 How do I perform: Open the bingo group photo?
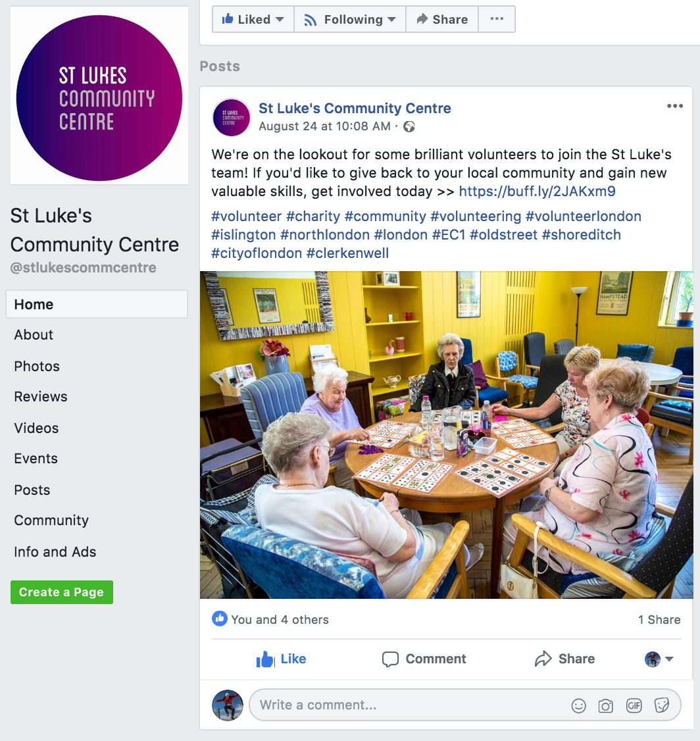click(446, 435)
